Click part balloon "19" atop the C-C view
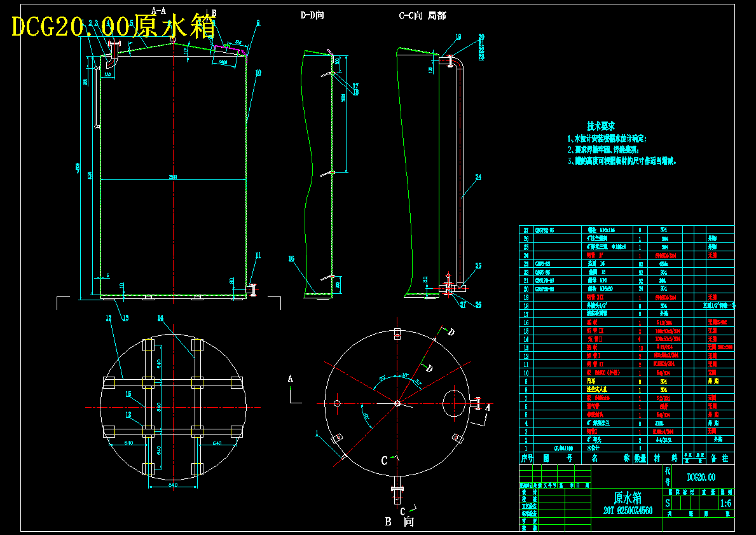The width and height of the screenshot is (756, 535). click(x=458, y=37)
